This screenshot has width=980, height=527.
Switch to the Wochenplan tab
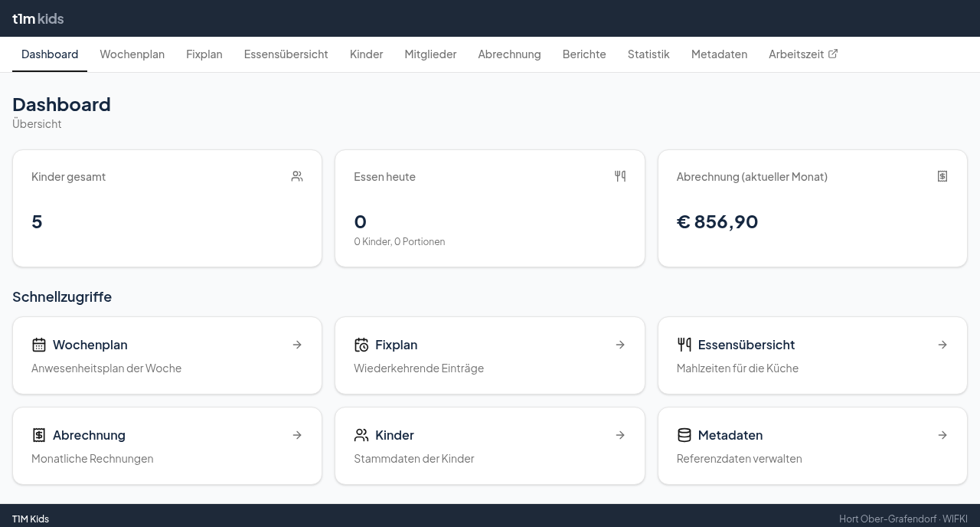click(132, 54)
